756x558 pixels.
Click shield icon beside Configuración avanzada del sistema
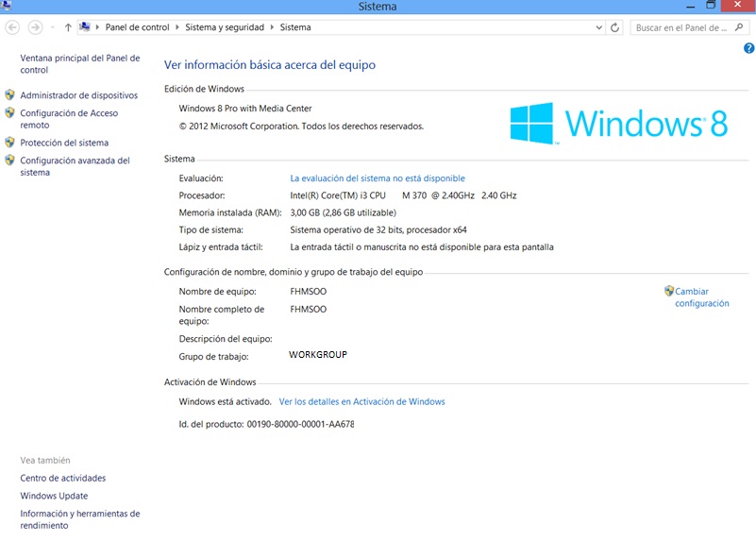point(9,160)
